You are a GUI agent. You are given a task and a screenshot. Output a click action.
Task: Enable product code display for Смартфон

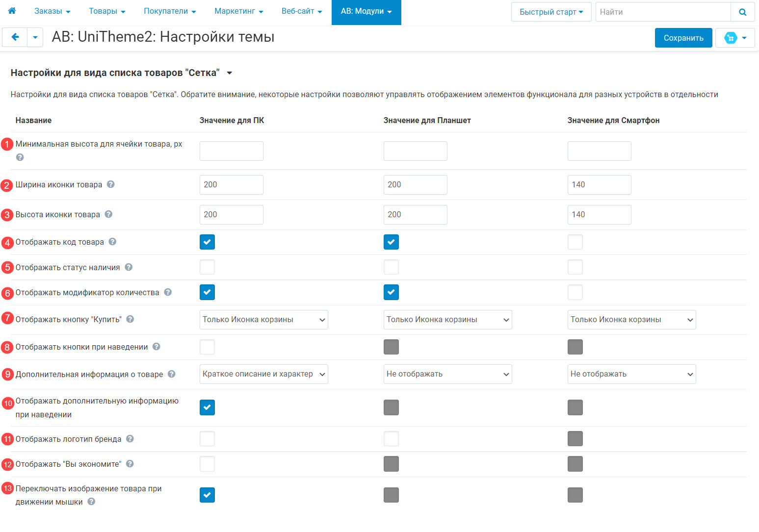(x=575, y=242)
